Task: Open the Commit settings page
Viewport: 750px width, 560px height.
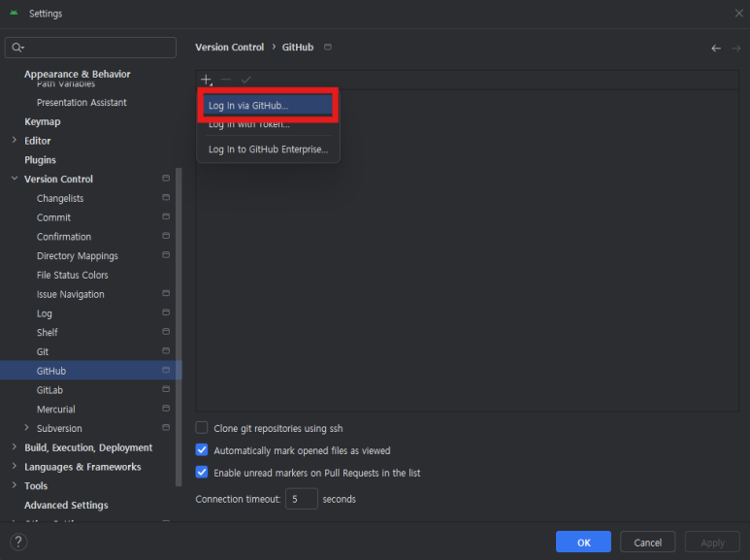Action: tap(53, 217)
